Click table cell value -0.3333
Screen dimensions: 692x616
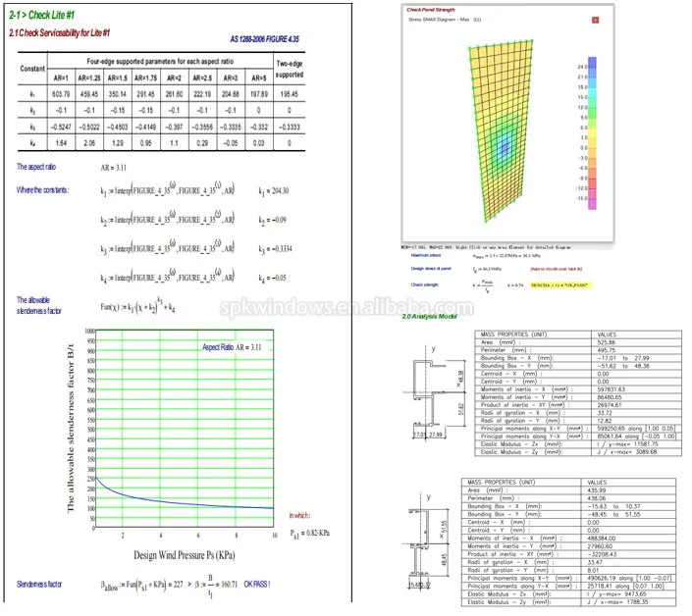289,127
